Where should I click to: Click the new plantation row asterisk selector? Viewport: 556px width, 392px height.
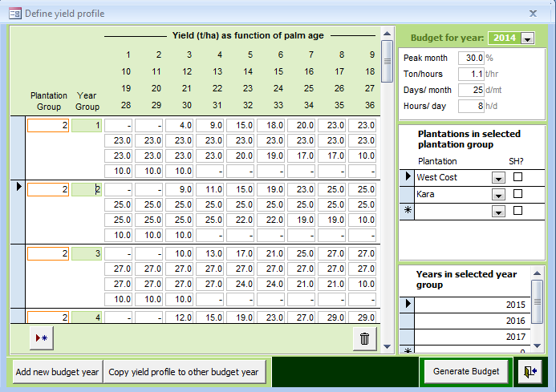[x=407, y=211]
